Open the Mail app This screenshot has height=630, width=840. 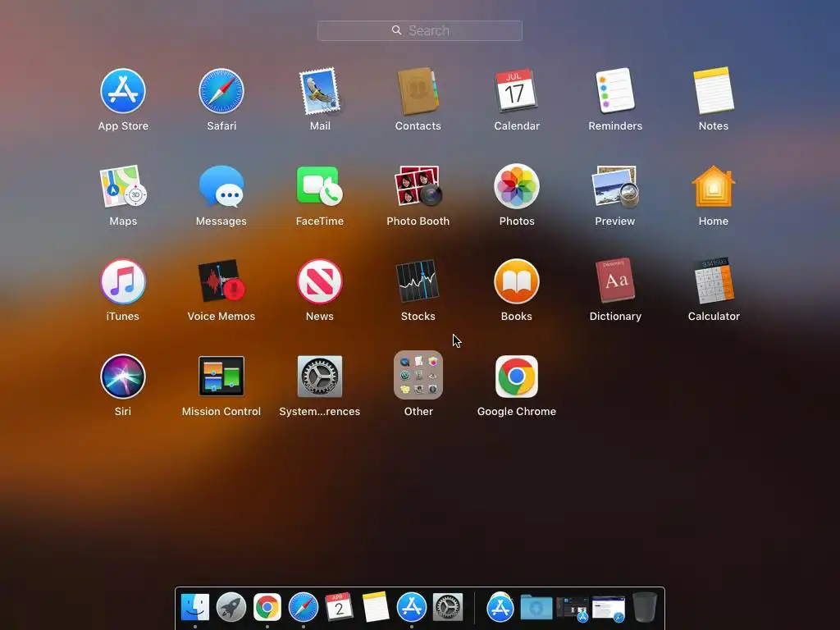point(320,91)
